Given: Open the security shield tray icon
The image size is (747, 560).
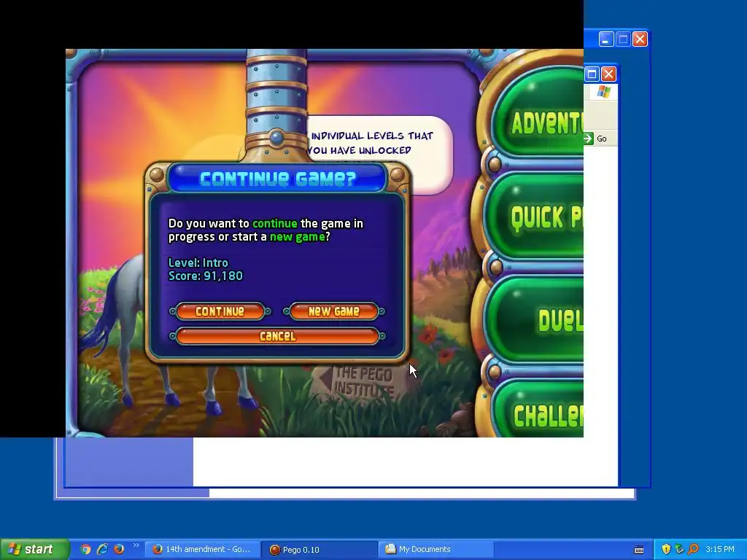Looking at the screenshot, I should [666, 549].
